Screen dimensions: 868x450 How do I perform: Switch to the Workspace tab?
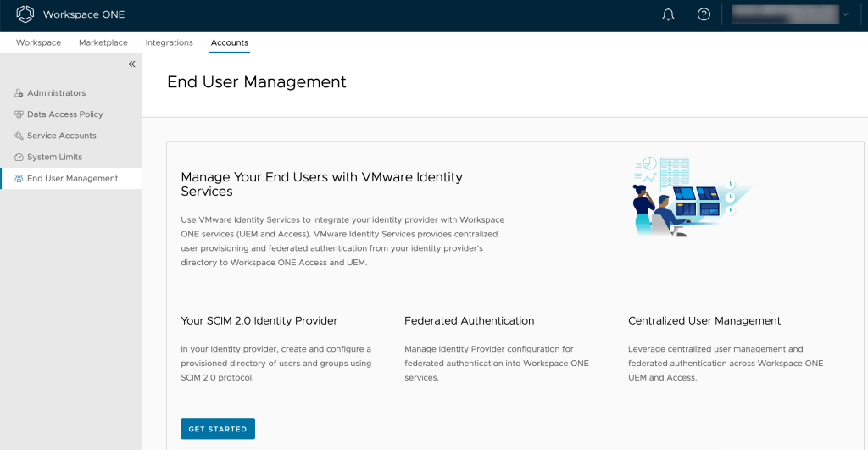38,42
